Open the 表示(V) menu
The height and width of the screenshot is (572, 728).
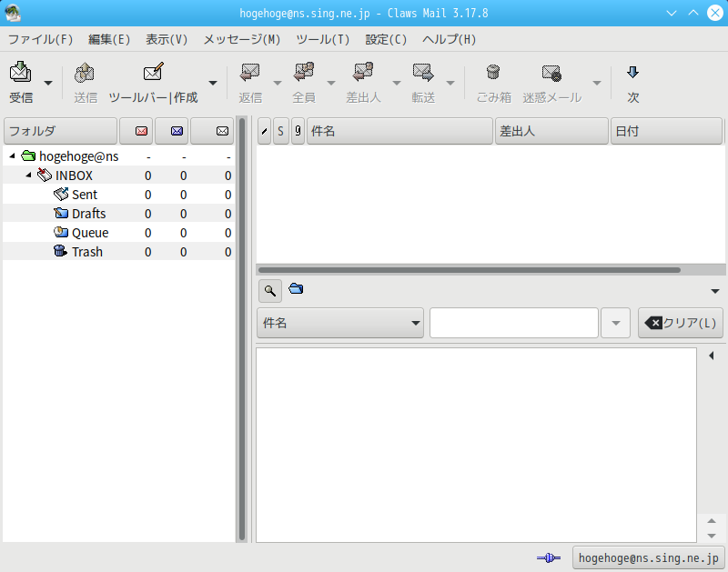[167, 39]
